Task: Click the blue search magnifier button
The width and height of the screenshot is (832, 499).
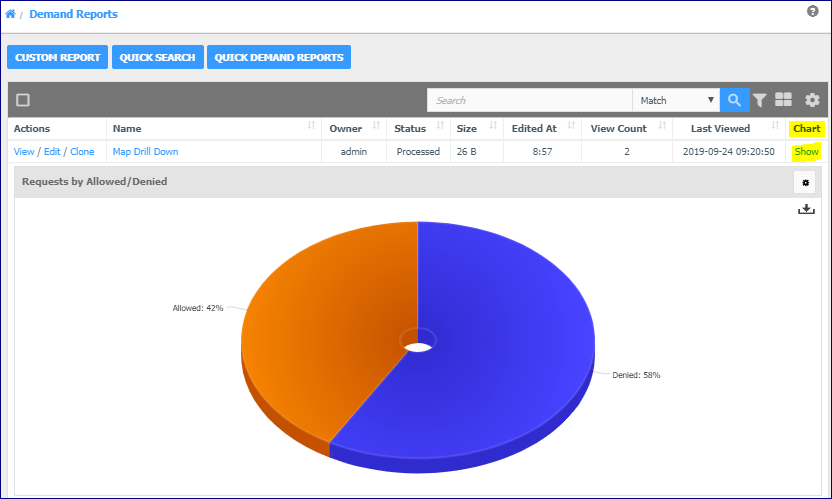Action: click(x=734, y=100)
